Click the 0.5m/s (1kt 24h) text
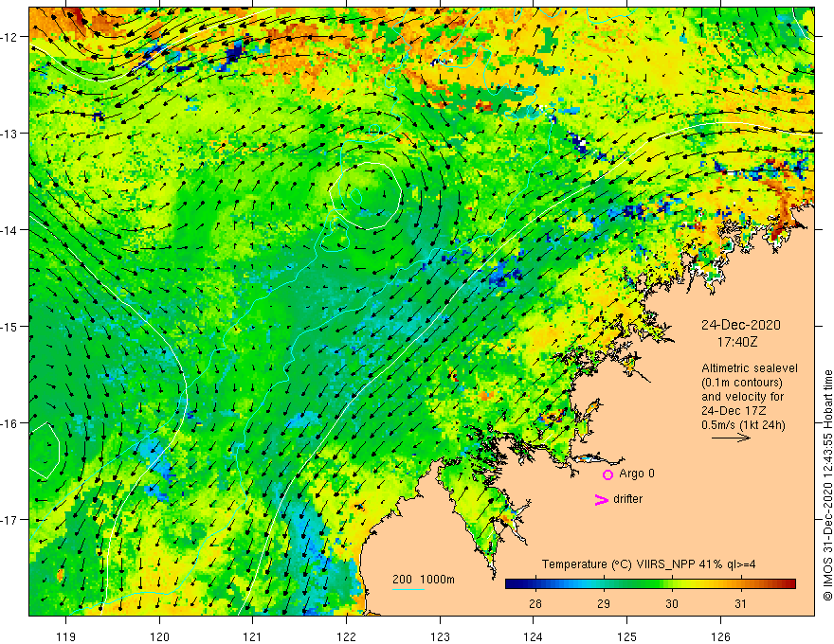The width and height of the screenshot is (834, 644). coord(743,425)
